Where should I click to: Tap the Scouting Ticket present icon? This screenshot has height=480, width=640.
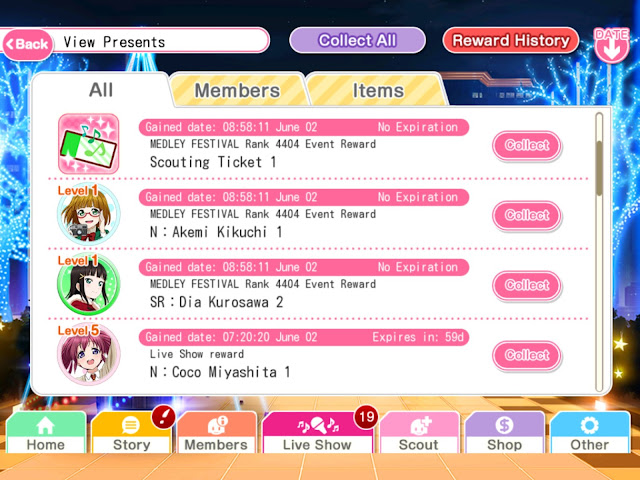tap(89, 144)
